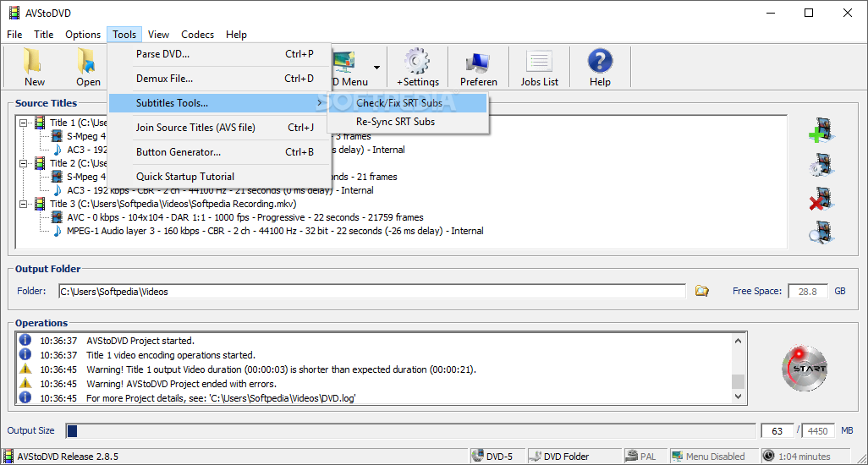Close the open Tools menu
The height and width of the screenshot is (465, 868).
[x=124, y=35]
